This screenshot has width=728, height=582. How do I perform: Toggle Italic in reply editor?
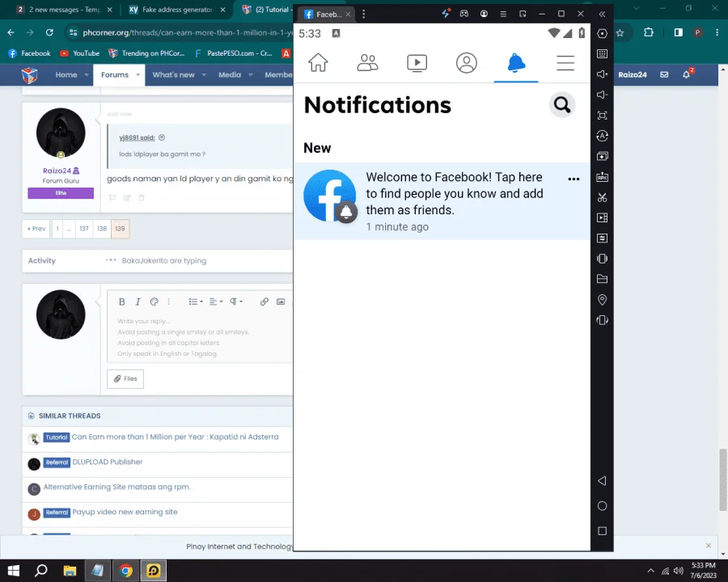pos(138,302)
